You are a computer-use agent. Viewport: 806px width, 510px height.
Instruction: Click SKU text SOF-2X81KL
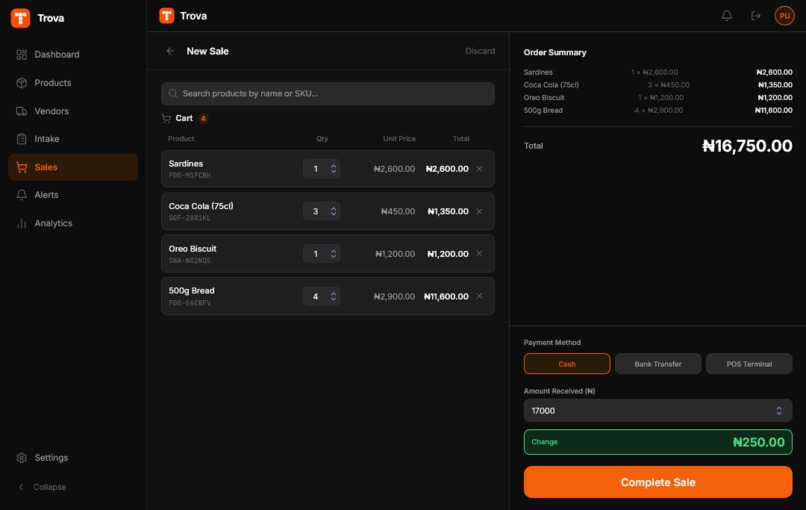[x=190, y=218]
